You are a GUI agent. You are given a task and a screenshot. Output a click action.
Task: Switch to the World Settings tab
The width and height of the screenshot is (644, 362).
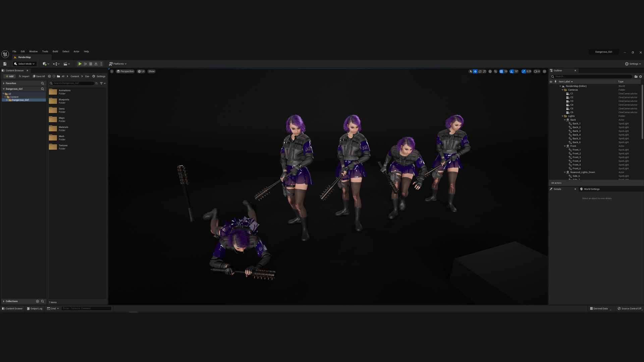tap(591, 189)
